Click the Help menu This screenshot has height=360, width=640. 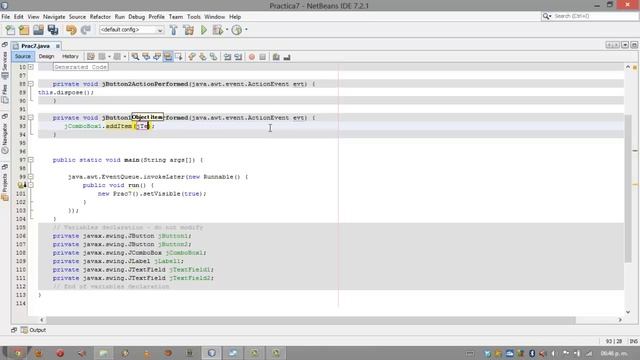(x=235, y=17)
